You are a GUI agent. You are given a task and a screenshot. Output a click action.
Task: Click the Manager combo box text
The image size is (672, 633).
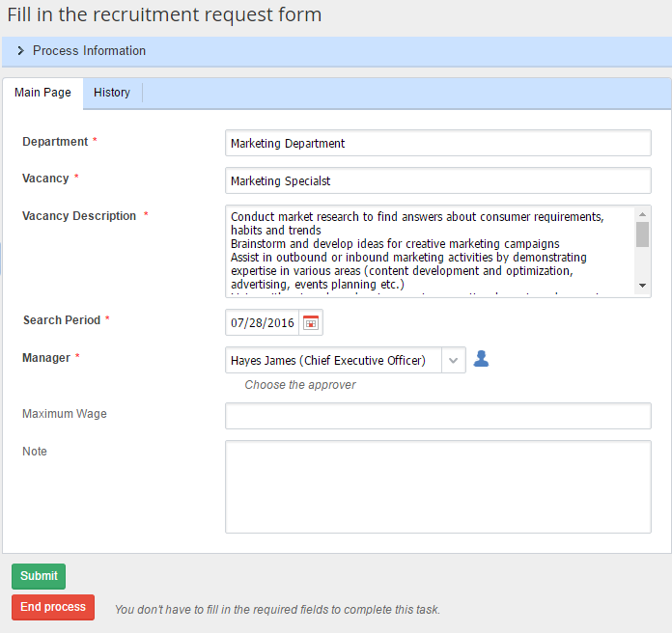(333, 360)
